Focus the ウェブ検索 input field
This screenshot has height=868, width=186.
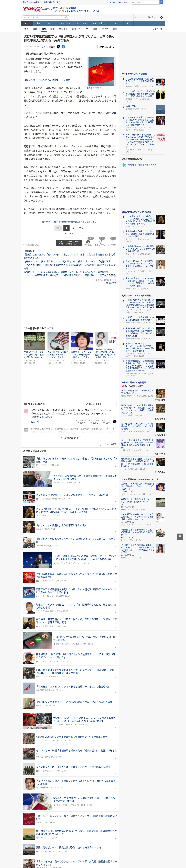pyautogui.click(x=145, y=2)
